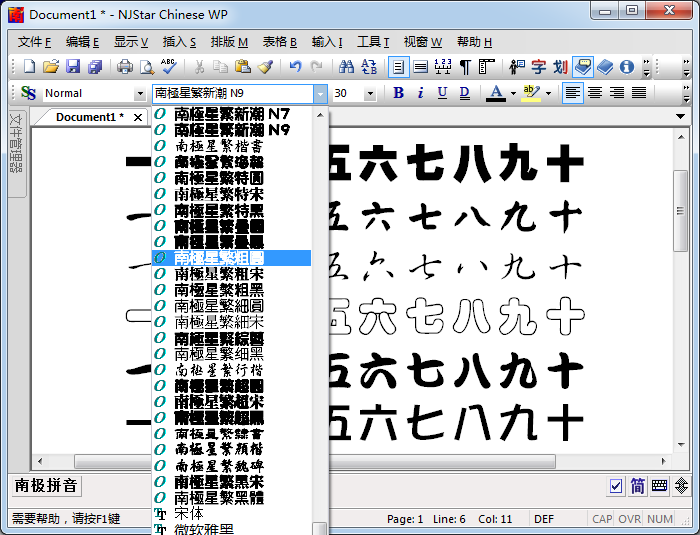Viewport: 700px width, 535px height.
Task: Center align the text
Action: coord(595,93)
